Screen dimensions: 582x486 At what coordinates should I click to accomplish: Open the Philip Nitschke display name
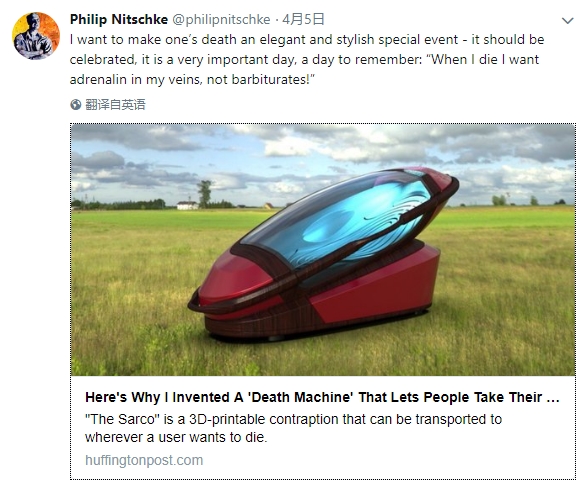[119, 19]
